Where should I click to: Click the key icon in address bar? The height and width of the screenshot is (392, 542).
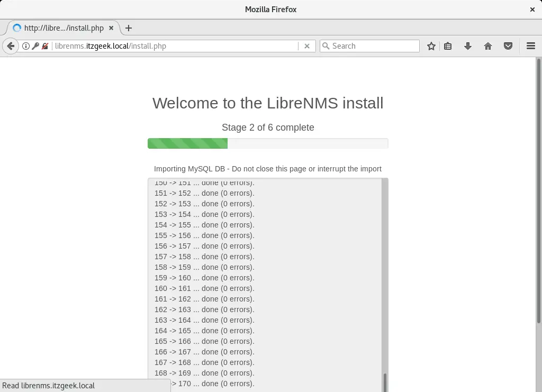[35, 46]
